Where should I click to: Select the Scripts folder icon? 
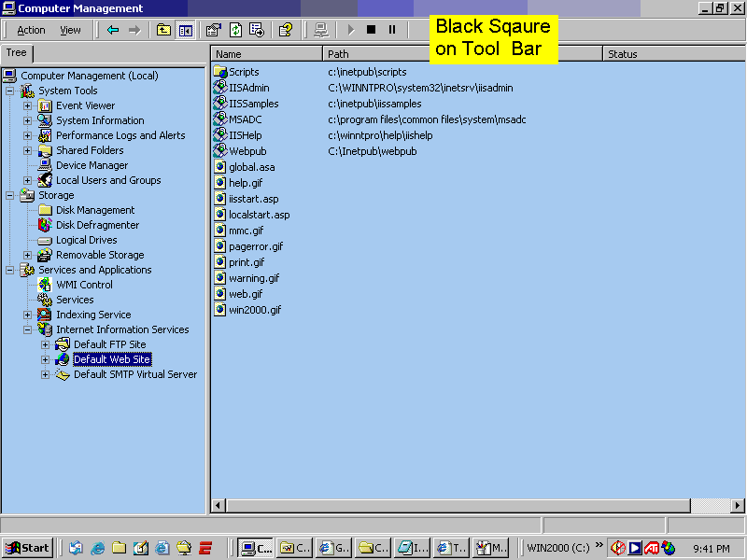pyautogui.click(x=220, y=72)
